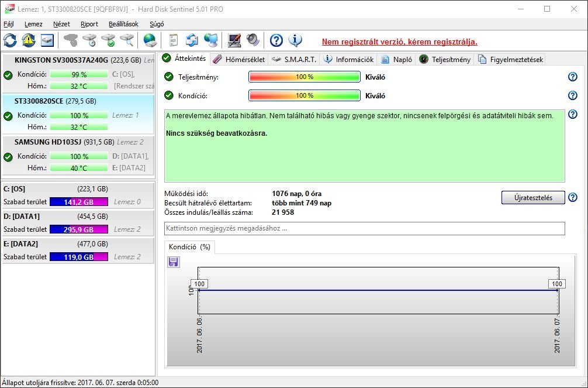This screenshot has width=588, height=388.
Task: Click the comment field 'Kattintson megjegyzés megadásához'
Action: tap(365, 228)
